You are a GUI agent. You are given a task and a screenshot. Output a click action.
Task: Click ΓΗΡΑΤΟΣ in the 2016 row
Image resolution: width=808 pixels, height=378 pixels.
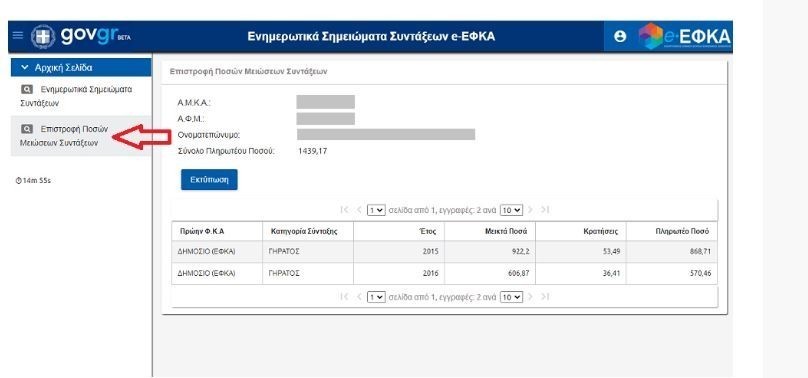284,273
